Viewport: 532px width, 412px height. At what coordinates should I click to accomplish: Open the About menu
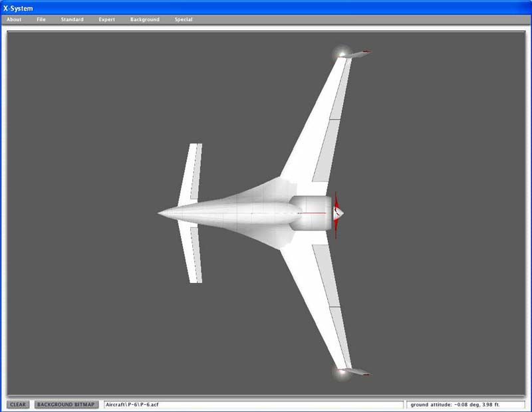14,19
